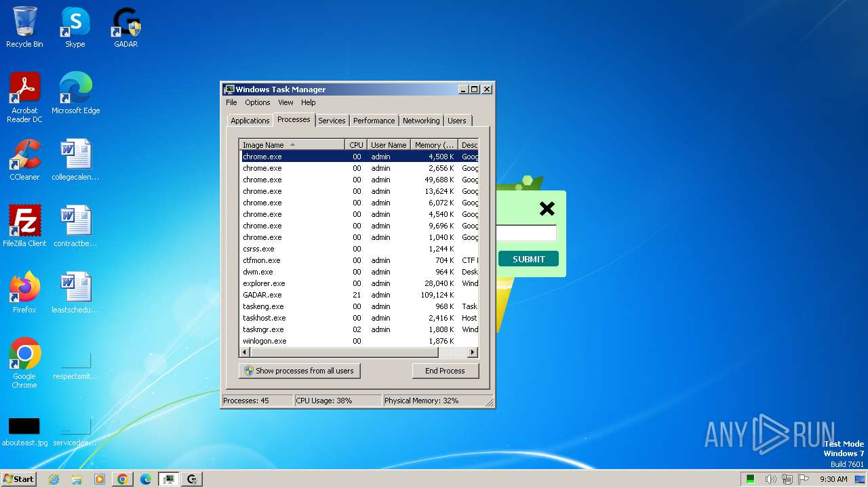Click the volume speaker tray icon
868x488 pixels.
point(770,479)
